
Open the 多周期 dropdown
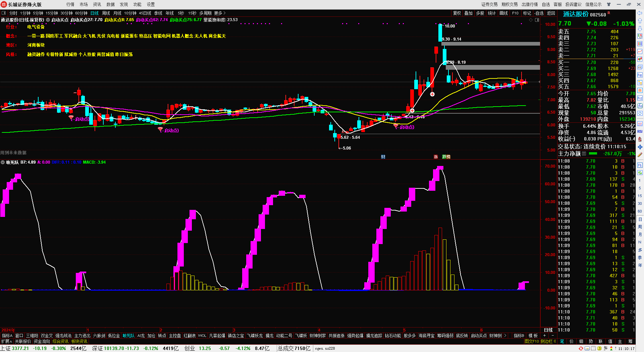pos(205,13)
